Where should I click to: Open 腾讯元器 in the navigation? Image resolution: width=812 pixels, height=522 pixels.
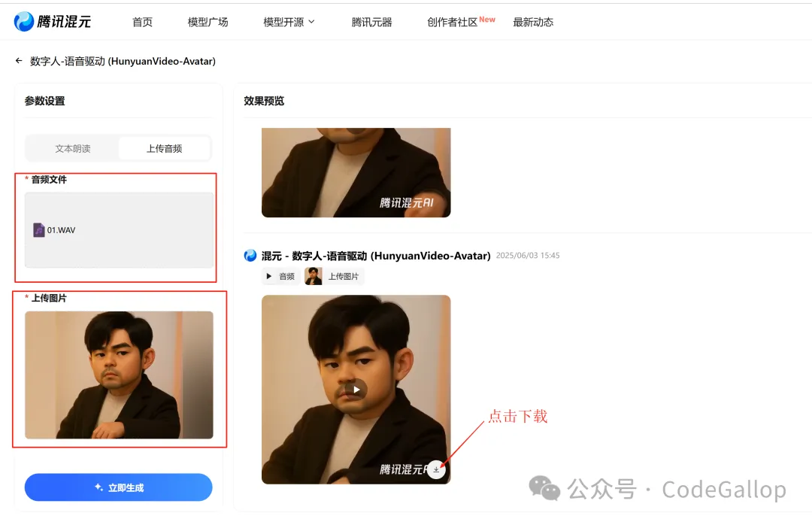(371, 22)
